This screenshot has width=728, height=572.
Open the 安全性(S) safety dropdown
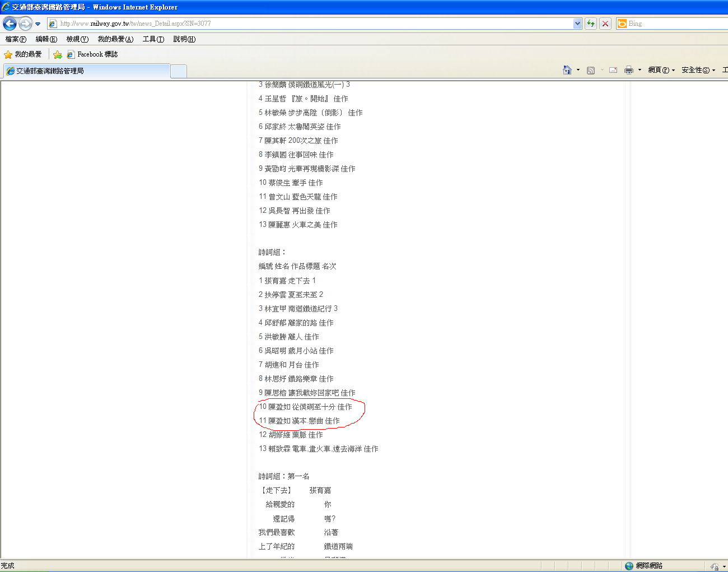point(698,70)
